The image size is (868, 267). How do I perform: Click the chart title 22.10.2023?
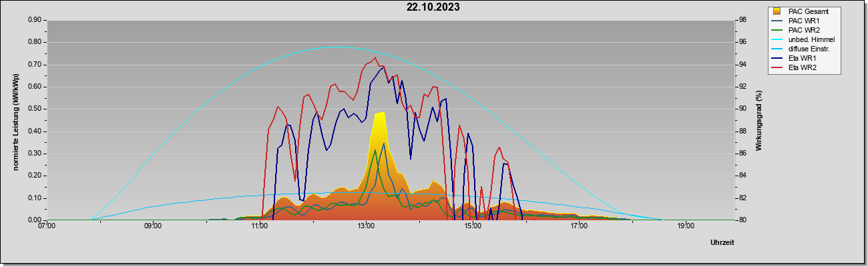tap(433, 7)
